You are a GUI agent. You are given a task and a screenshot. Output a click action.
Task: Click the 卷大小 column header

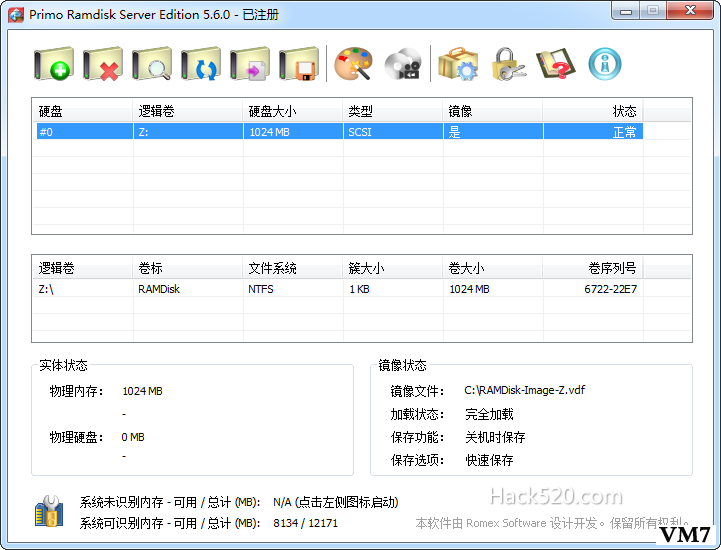tap(492, 268)
